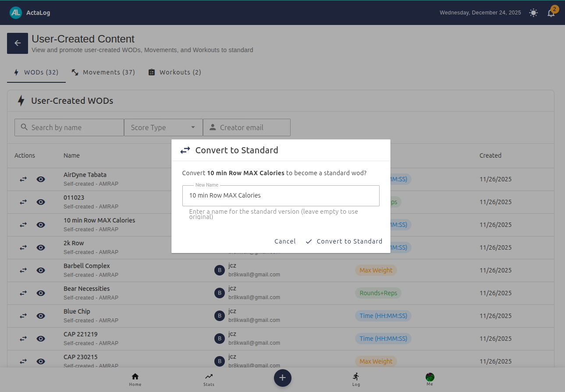Viewport: 565px width, 392px height.
Task: Toggle the light/dark theme sun icon
Action: (533, 13)
